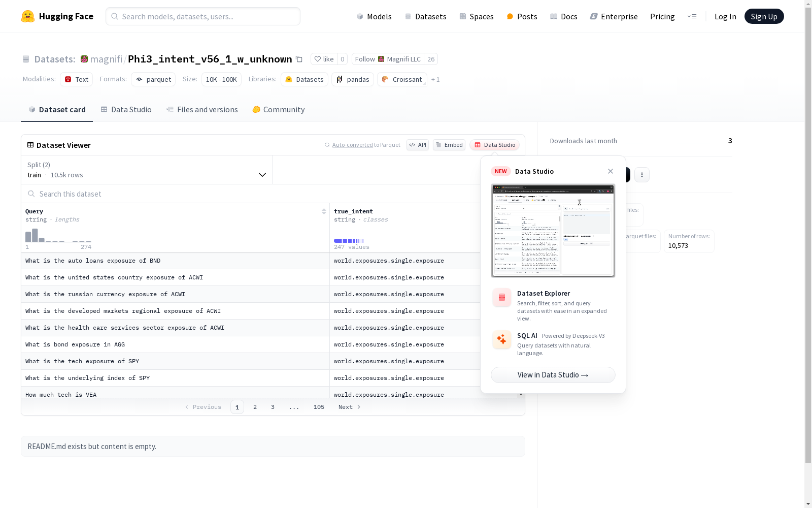
Task: Open Enterprise in the top navigation
Action: pos(614,17)
